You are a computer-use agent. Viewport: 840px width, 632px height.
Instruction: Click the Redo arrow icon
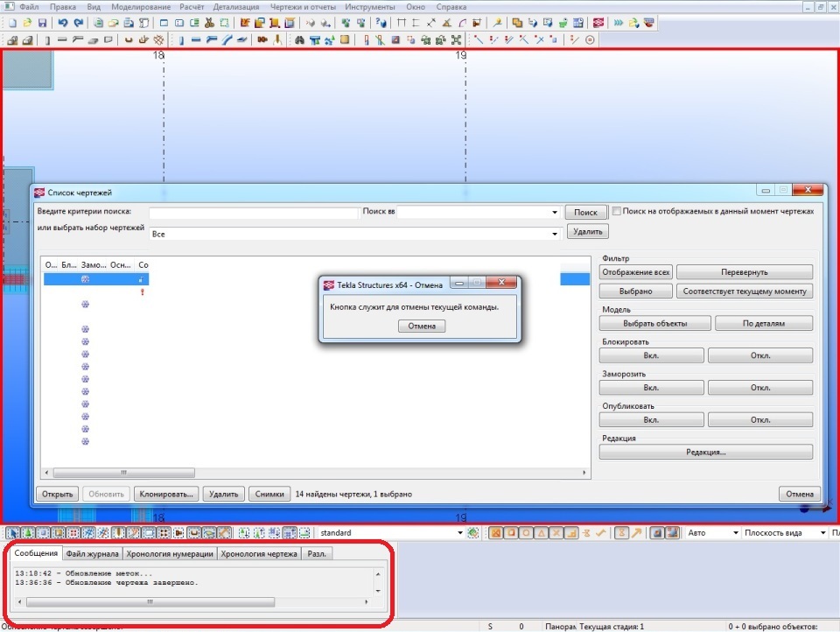pyautogui.click(x=79, y=22)
